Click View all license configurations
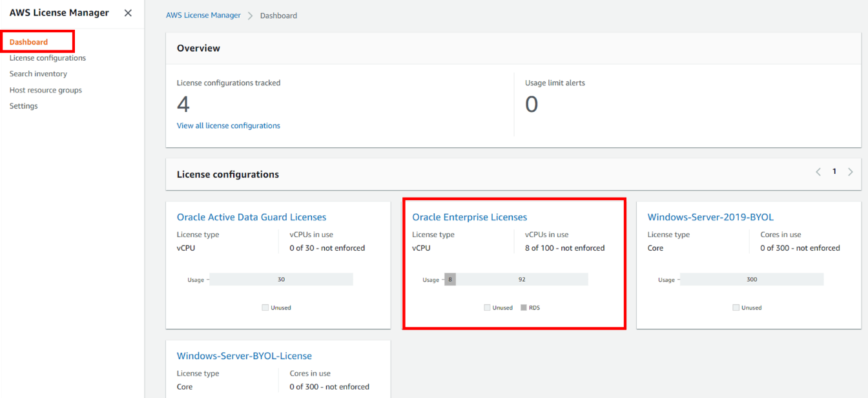The image size is (868, 398). (228, 125)
